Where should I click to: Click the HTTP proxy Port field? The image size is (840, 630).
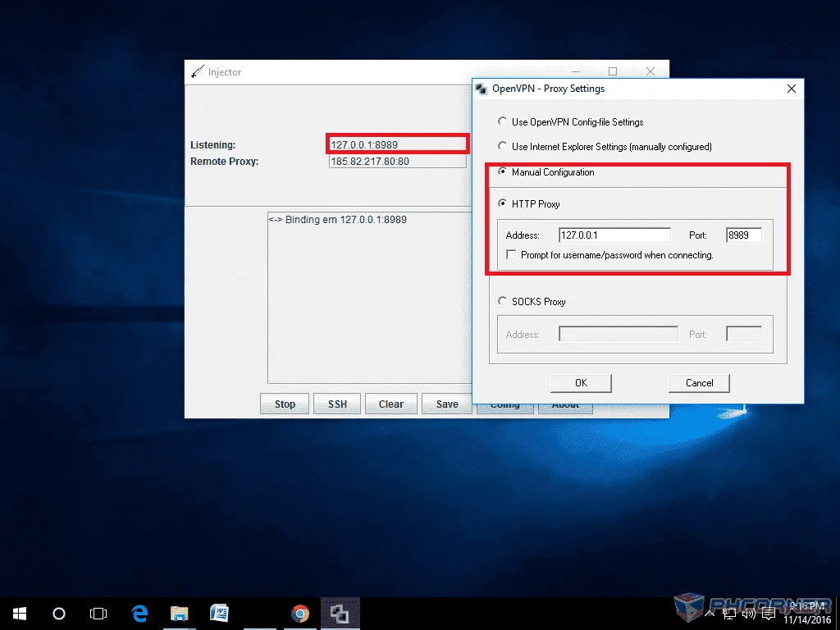pyautogui.click(x=743, y=235)
